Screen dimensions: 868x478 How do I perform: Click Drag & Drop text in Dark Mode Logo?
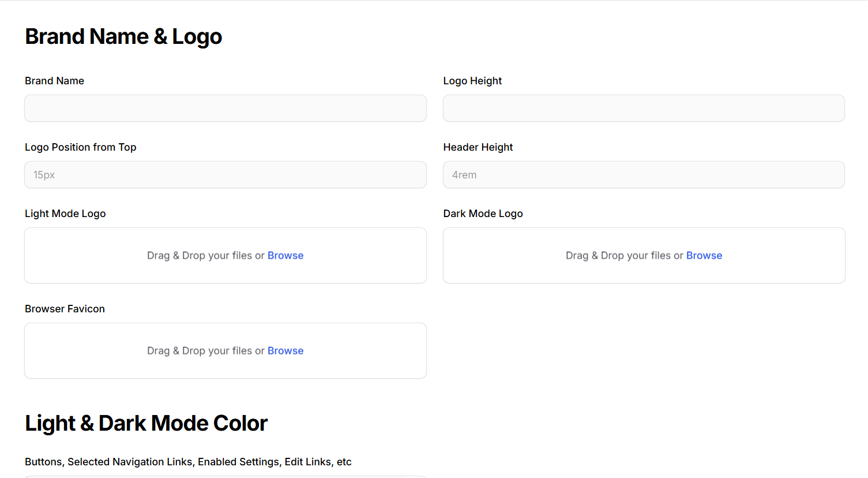(x=623, y=256)
